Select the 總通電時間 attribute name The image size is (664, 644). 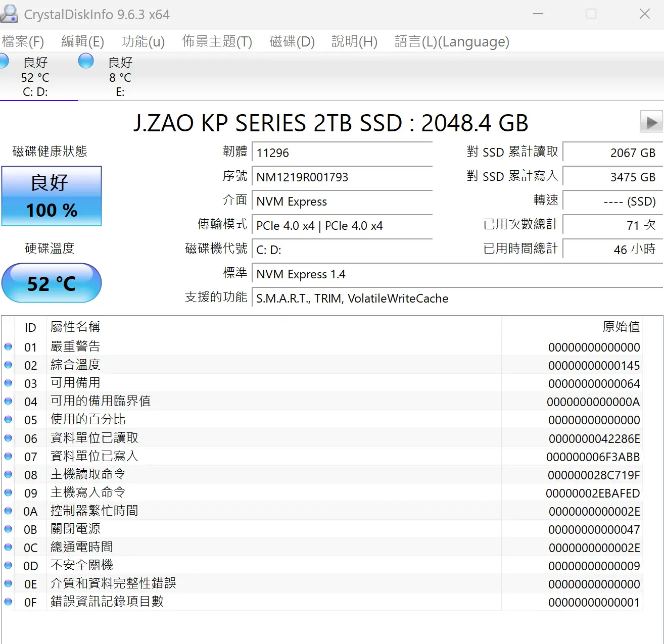tap(81, 547)
